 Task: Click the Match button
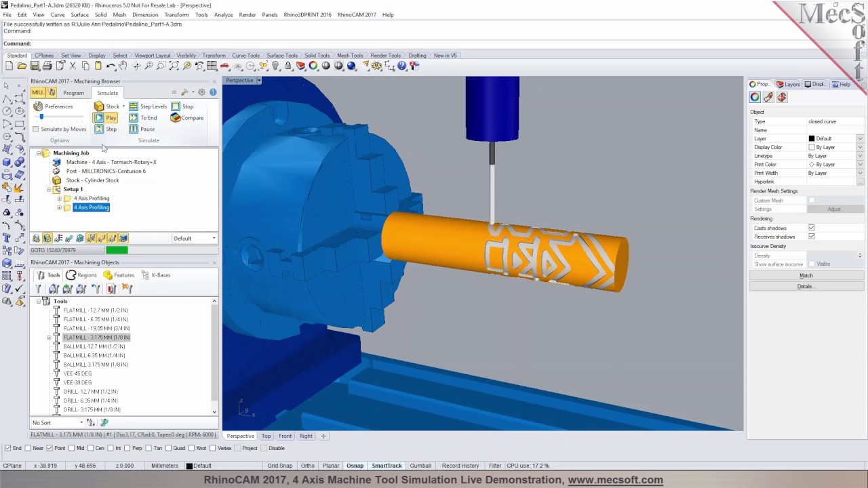pyautogui.click(x=806, y=276)
